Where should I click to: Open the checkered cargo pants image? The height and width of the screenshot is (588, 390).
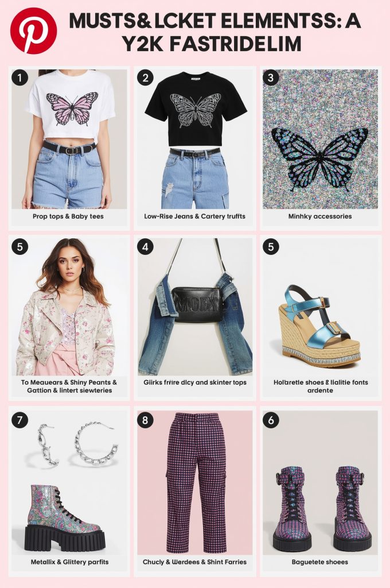pyautogui.click(x=195, y=483)
